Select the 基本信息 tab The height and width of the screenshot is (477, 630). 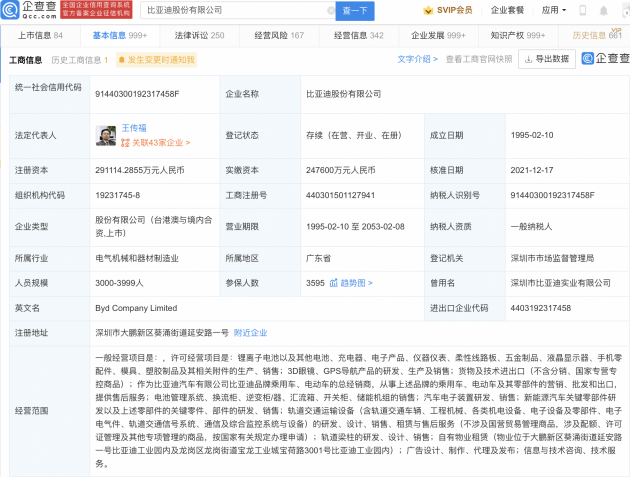coord(120,35)
